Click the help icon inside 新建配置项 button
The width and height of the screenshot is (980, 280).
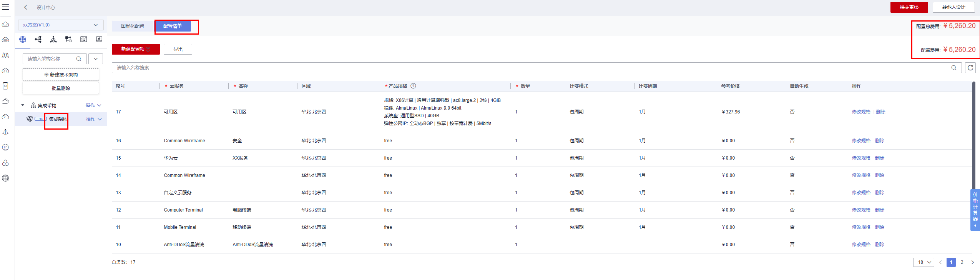click(148, 49)
